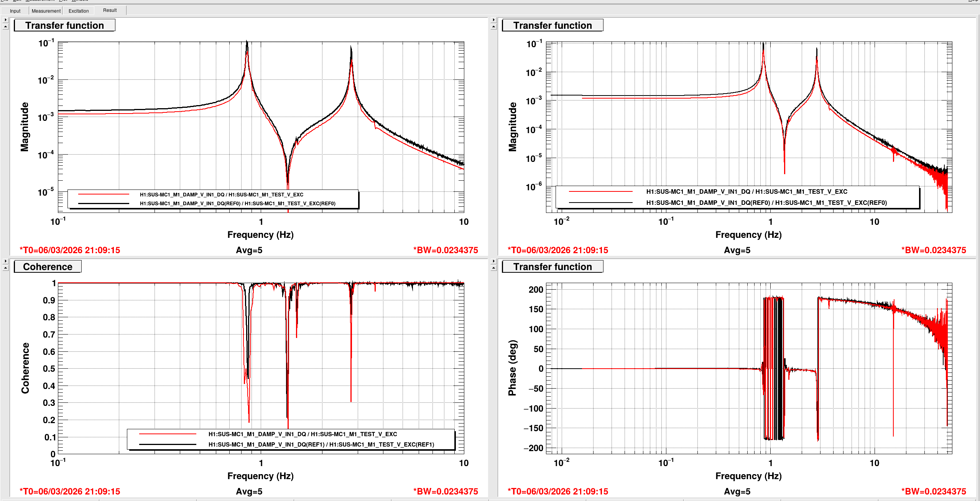Switch to the Excitation tab
980x501 pixels.
79,11
